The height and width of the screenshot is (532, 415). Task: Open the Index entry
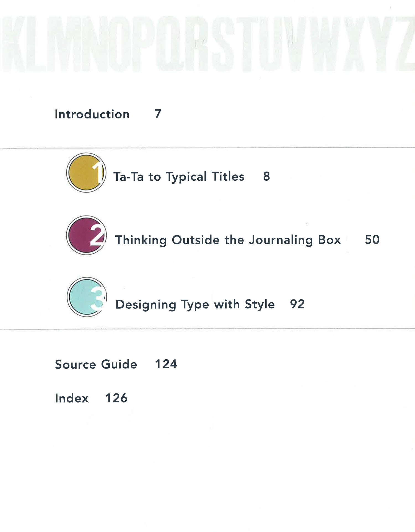coord(72,398)
